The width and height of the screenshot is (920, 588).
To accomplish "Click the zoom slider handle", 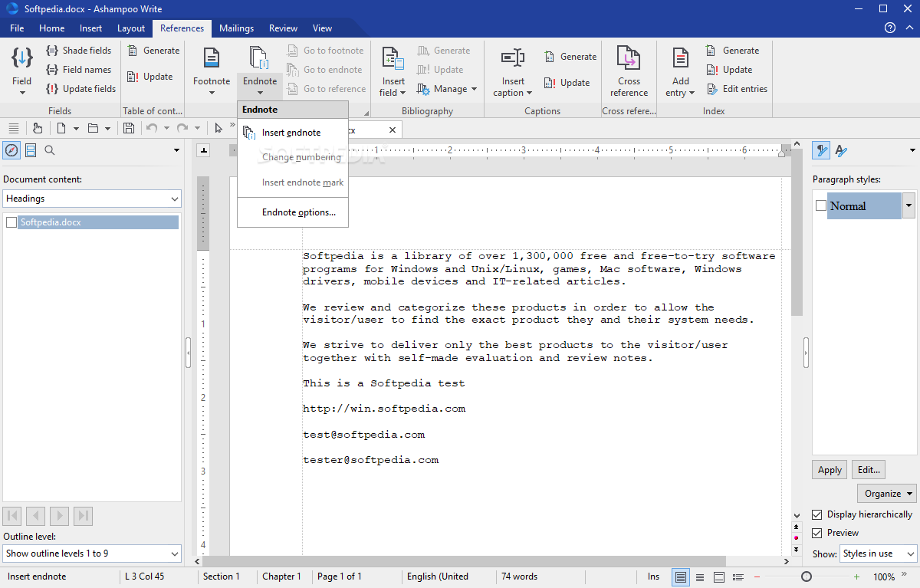I will click(x=807, y=577).
